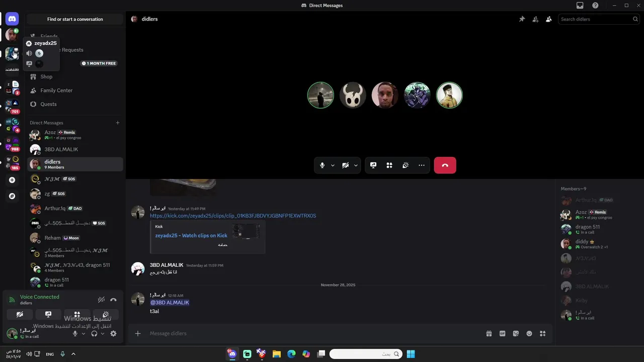Mute microphone in call control bar
Image resolution: width=644 pixels, height=362 pixels.
tap(323, 165)
